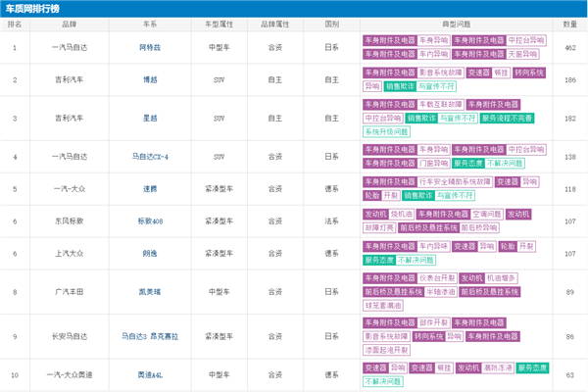Select the 烧机油 issue tag

pyautogui.click(x=401, y=215)
